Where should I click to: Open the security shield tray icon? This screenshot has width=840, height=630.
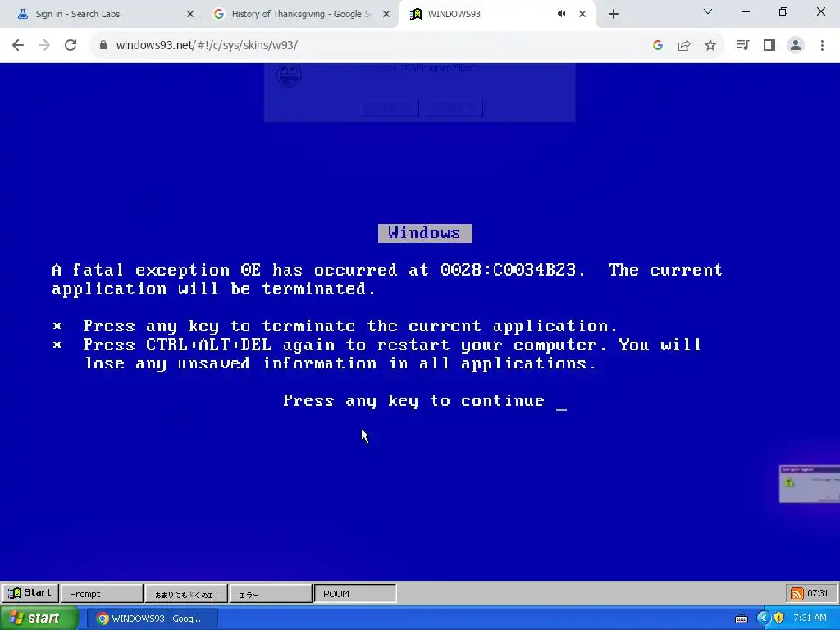tap(779, 619)
